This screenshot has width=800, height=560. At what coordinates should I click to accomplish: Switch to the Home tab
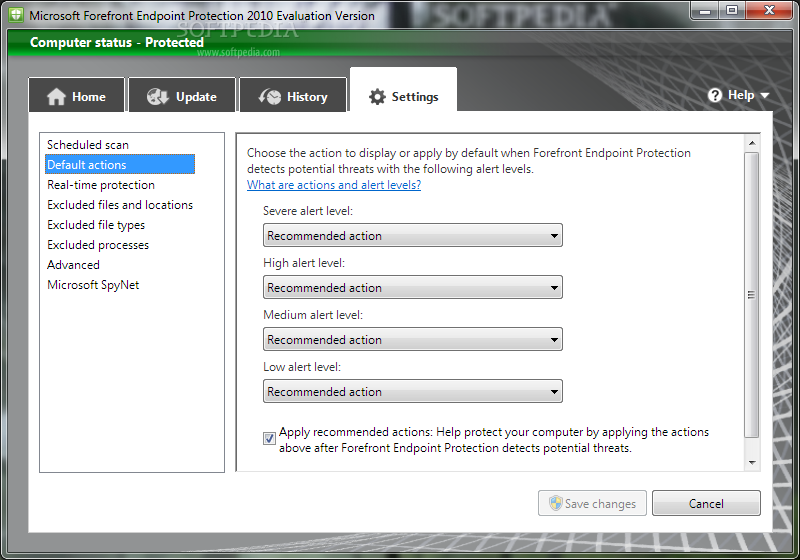click(x=77, y=95)
